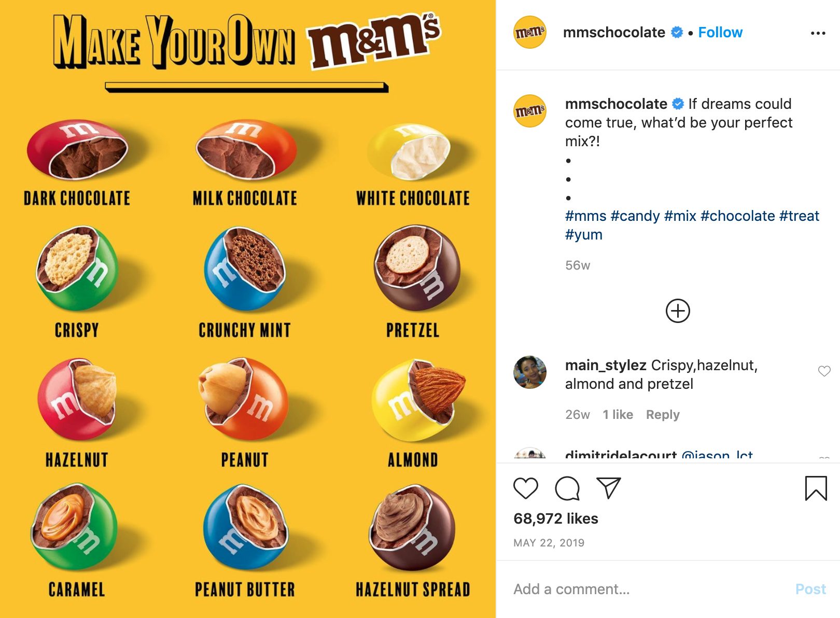The image size is (840, 618).
Task: Follow the mmschocolate account
Action: point(720,33)
